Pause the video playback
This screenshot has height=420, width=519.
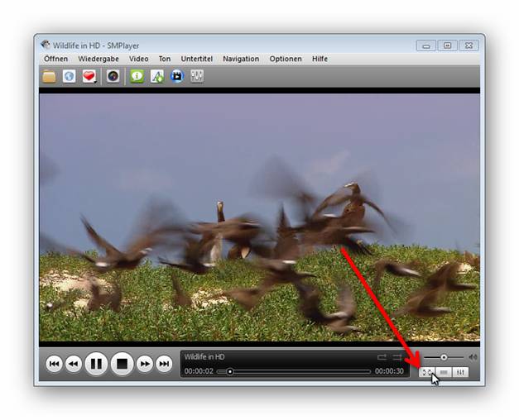pos(96,364)
